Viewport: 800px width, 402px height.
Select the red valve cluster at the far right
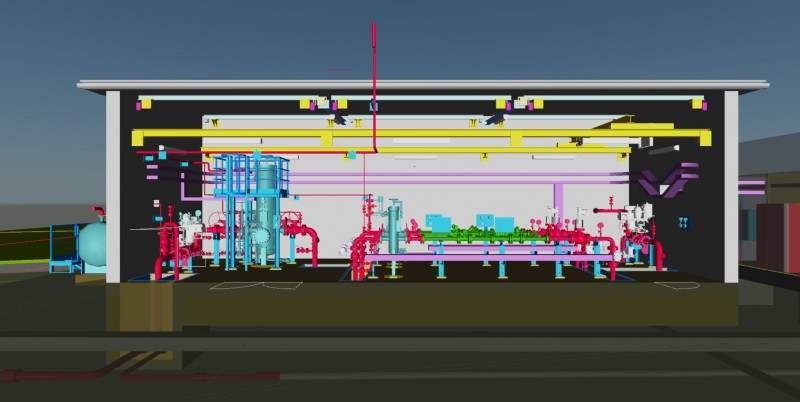pyautogui.click(x=635, y=240)
